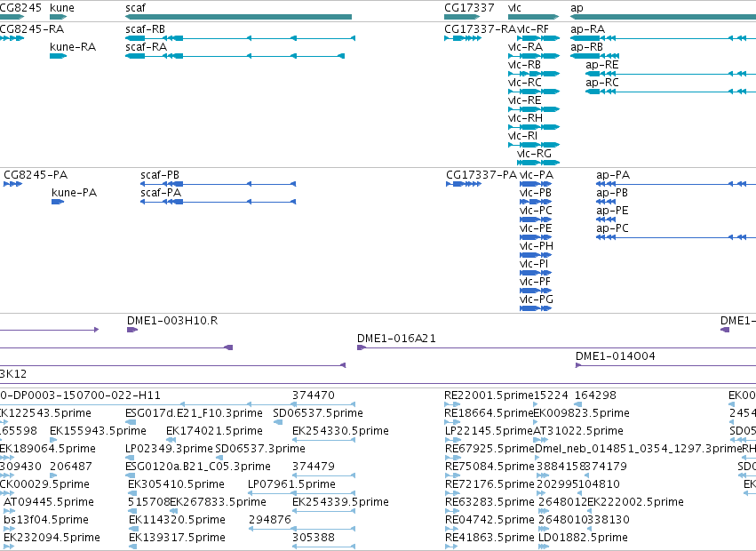
Task: Select the ap-RB transcript label
Action: point(587,47)
